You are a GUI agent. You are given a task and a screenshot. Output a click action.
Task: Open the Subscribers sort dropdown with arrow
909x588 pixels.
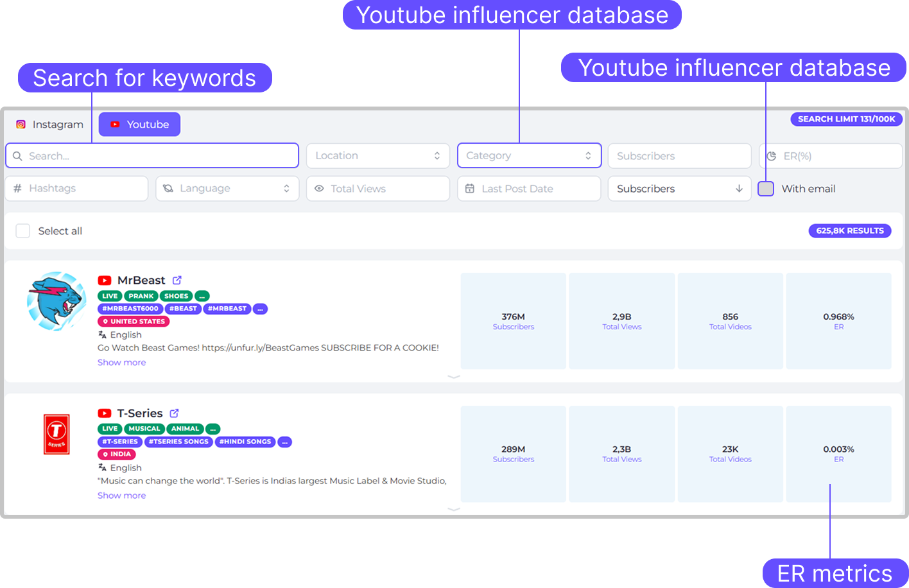coord(679,189)
